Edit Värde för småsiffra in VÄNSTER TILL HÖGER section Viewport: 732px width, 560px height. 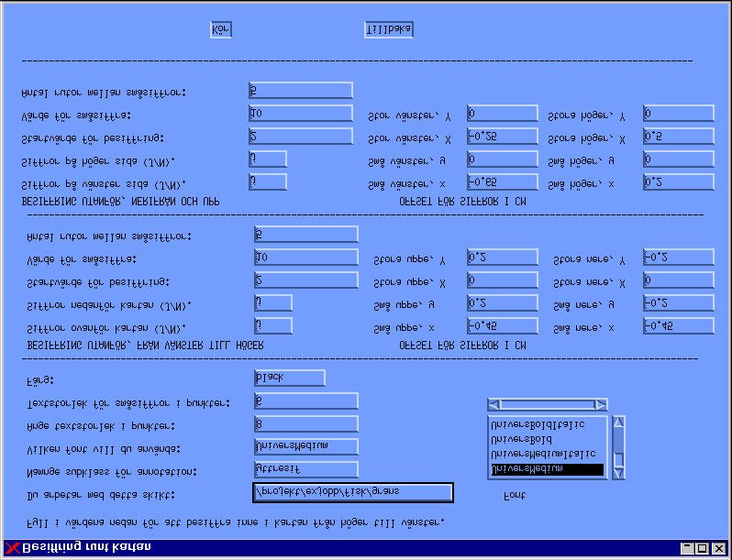pyautogui.click(x=306, y=258)
